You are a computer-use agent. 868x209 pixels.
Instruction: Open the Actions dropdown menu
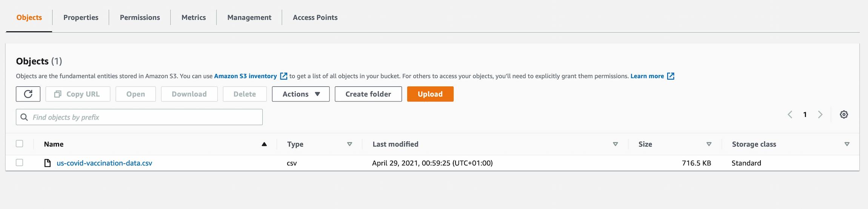click(301, 94)
